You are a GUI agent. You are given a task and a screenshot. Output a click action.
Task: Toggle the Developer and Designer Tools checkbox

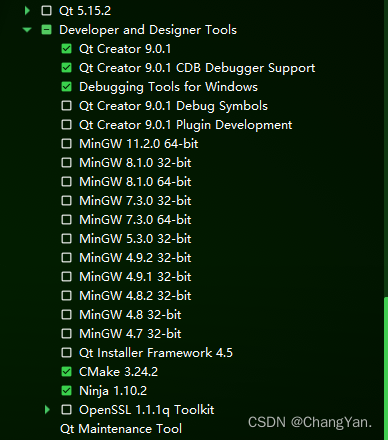click(46, 30)
